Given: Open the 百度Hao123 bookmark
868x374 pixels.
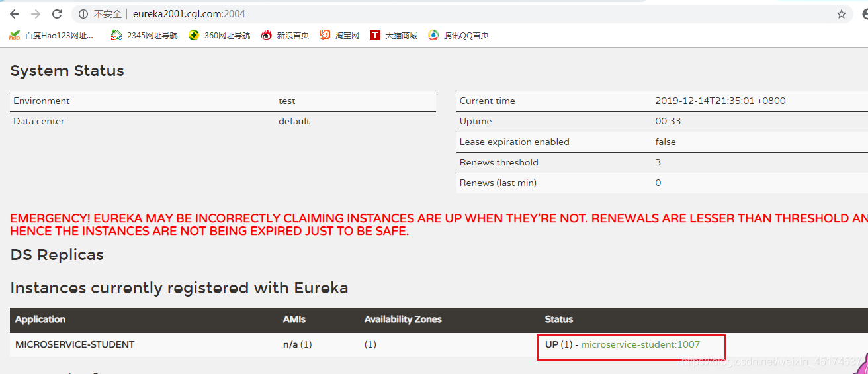Looking at the screenshot, I should pyautogui.click(x=52, y=36).
